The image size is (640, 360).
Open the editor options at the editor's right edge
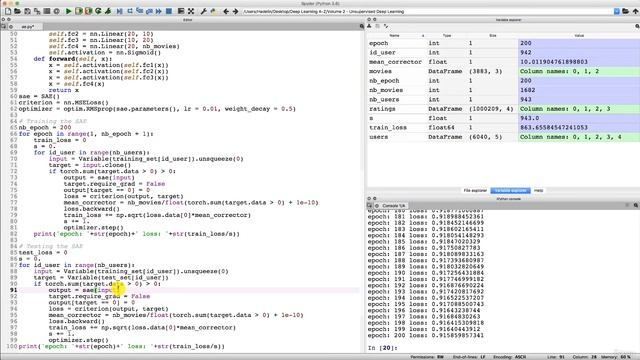tap(362, 27)
